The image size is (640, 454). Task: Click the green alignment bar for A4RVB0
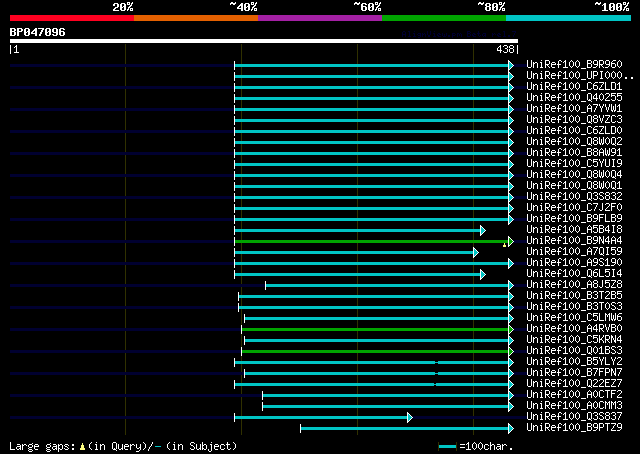[x=375, y=329]
